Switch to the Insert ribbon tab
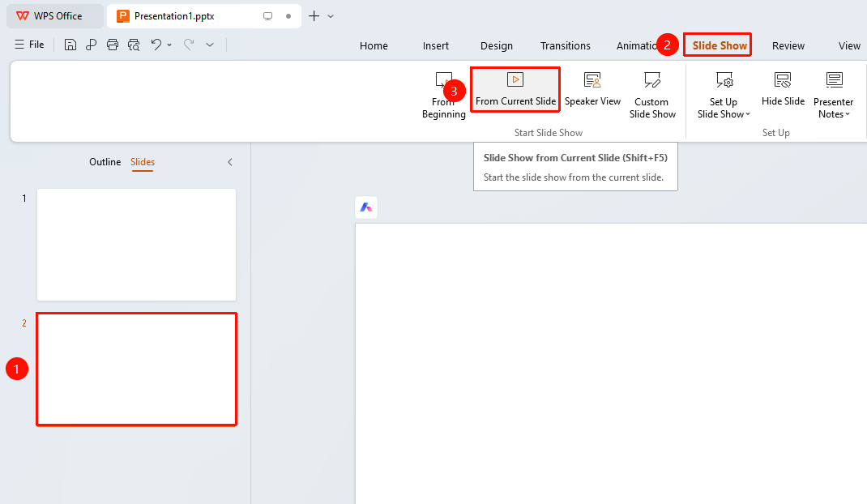Viewport: 867px width, 504px height. 436,46
